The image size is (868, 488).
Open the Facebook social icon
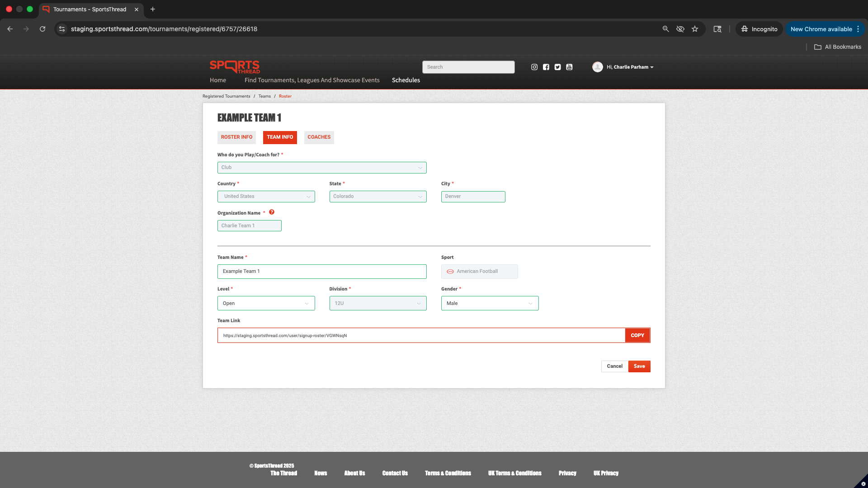pyautogui.click(x=546, y=67)
